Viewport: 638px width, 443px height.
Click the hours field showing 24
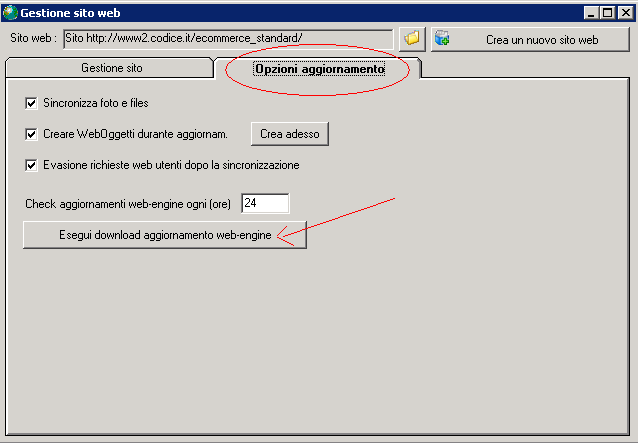(x=265, y=203)
